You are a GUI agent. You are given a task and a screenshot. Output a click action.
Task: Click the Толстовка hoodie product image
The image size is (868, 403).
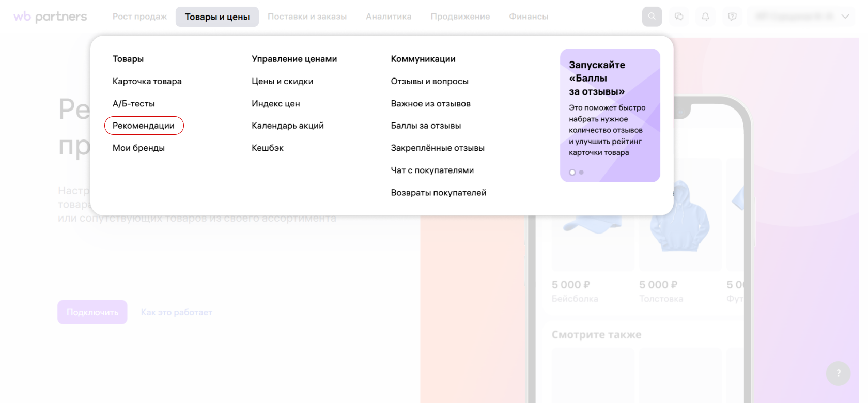[x=680, y=216]
